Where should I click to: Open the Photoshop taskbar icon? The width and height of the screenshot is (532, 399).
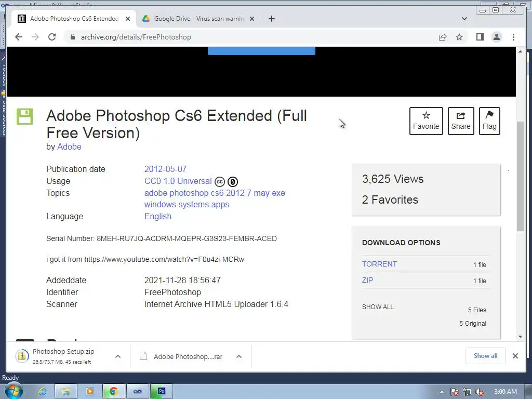[162, 392]
